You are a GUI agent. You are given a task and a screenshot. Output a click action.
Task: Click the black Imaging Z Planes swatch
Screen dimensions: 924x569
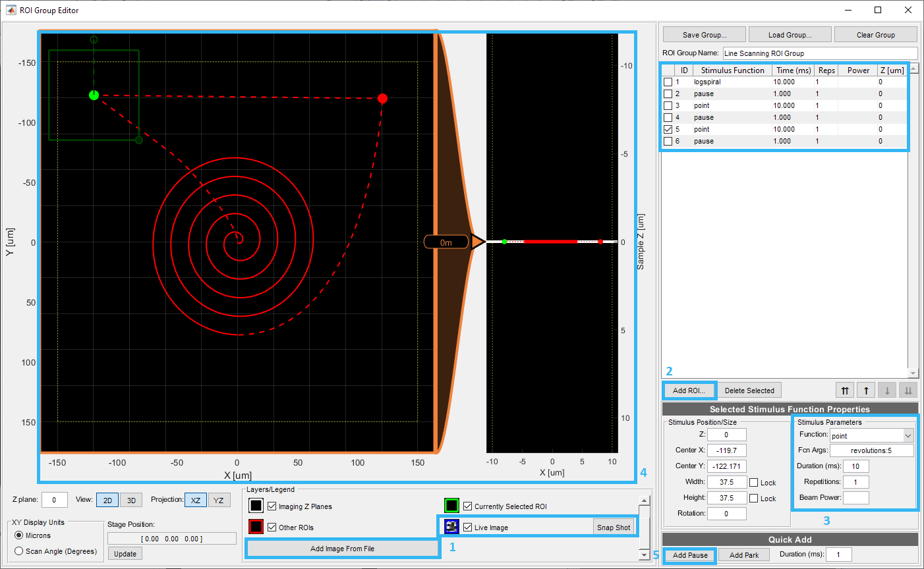point(256,506)
